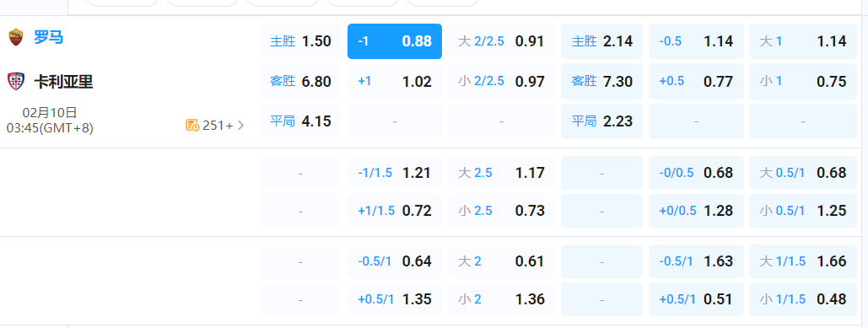Expand more markets via the 251+ chevron
This screenshot has width=868, height=328.
pos(240,126)
